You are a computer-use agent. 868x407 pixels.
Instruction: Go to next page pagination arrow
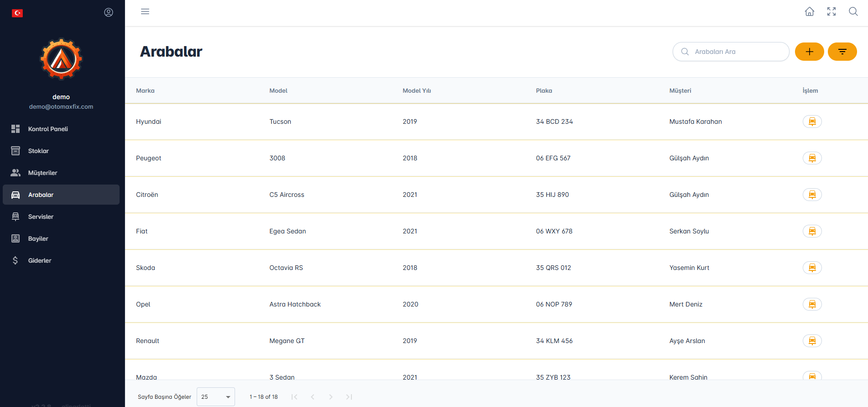(331, 396)
